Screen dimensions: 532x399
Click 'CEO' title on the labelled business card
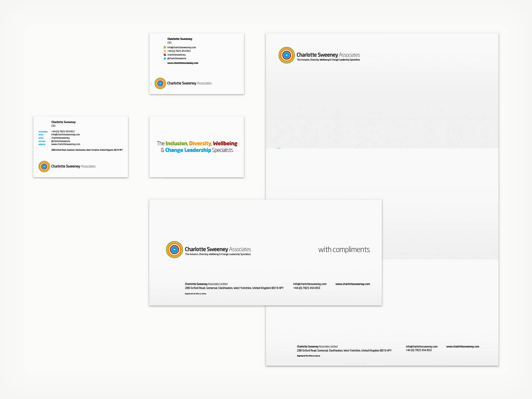54,126
